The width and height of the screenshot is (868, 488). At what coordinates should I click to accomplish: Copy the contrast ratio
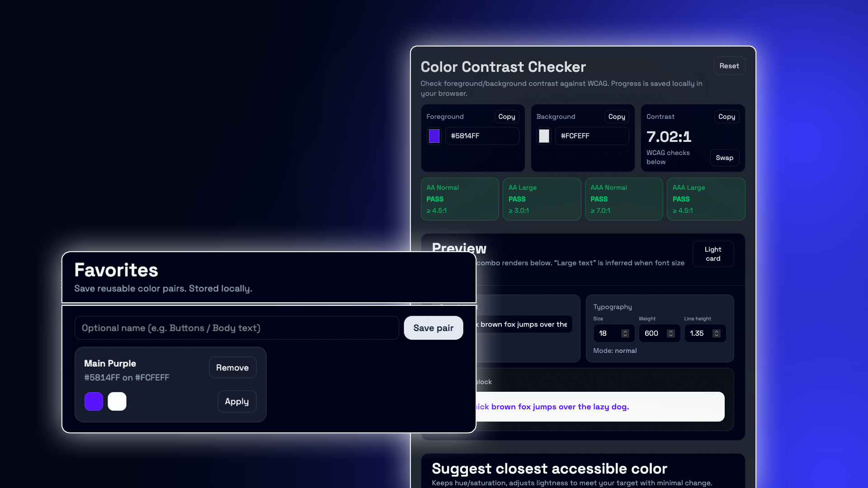point(726,117)
